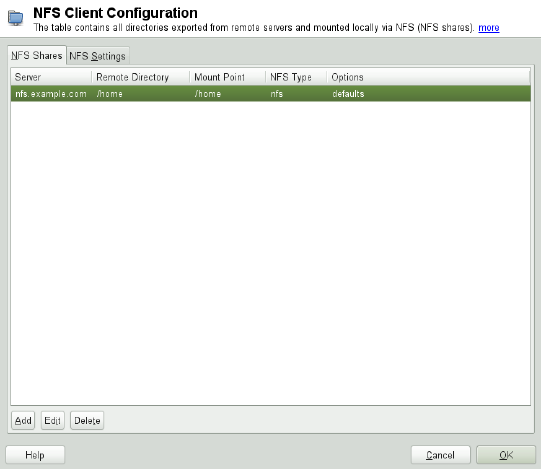
Task: Confirm with the OK button
Action: [506, 455]
